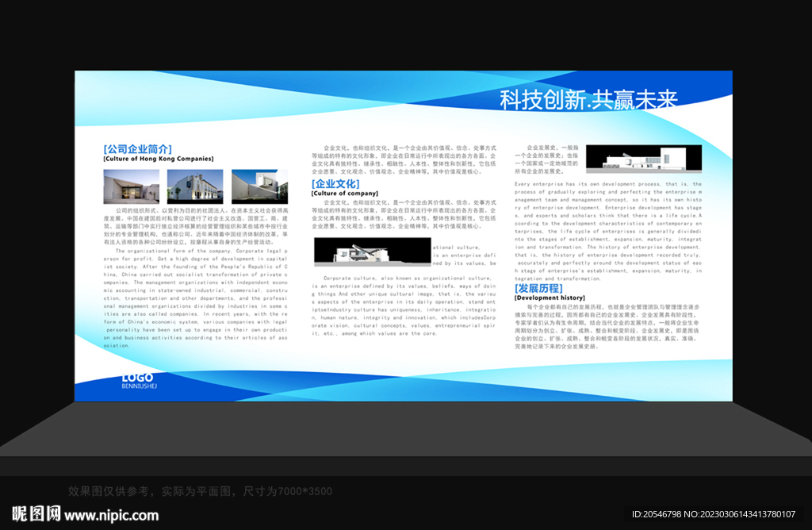
Task: Click the [Culture of company] subtitle
Action: (x=344, y=194)
